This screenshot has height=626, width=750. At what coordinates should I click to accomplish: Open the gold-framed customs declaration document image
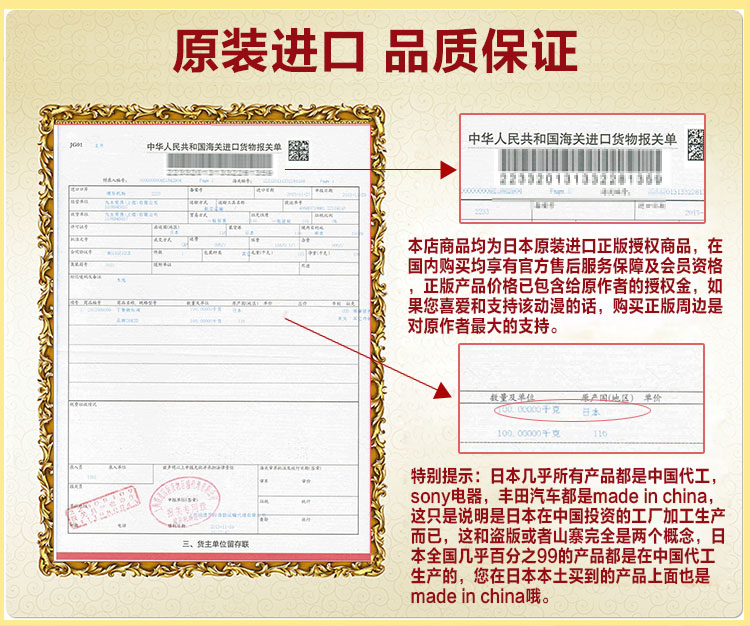click(x=212, y=341)
